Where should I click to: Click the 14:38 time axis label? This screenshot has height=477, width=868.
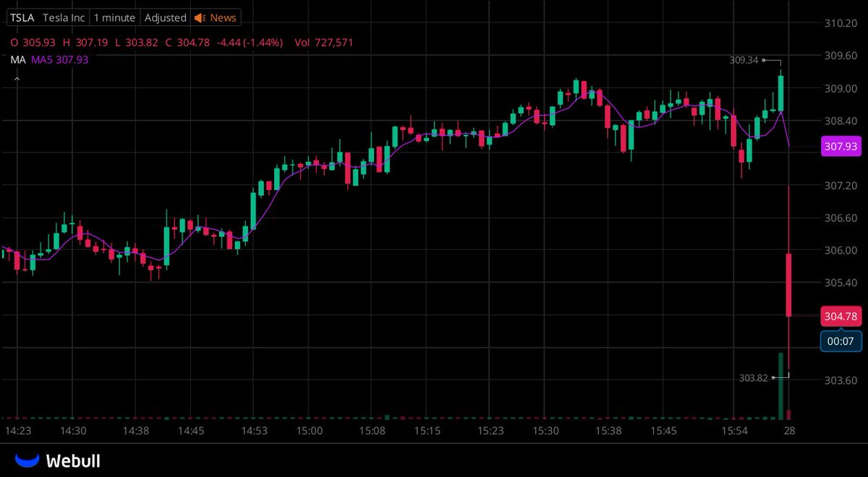[137, 430]
